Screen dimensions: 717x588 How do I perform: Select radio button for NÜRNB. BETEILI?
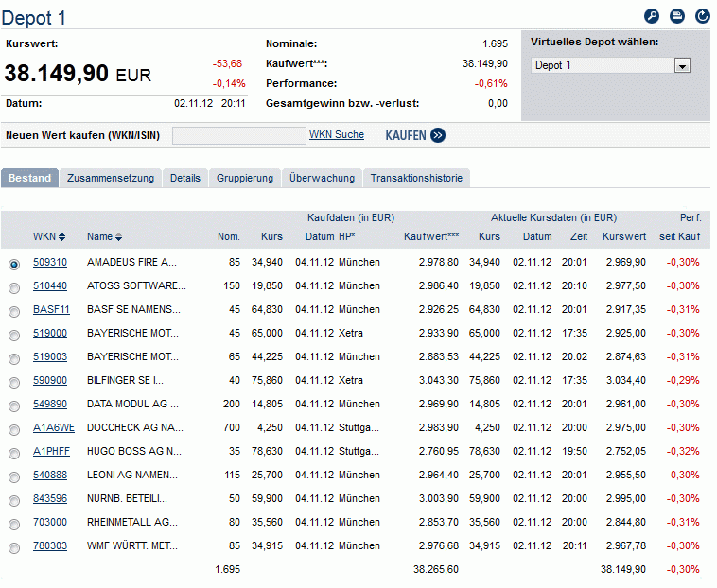click(14, 501)
